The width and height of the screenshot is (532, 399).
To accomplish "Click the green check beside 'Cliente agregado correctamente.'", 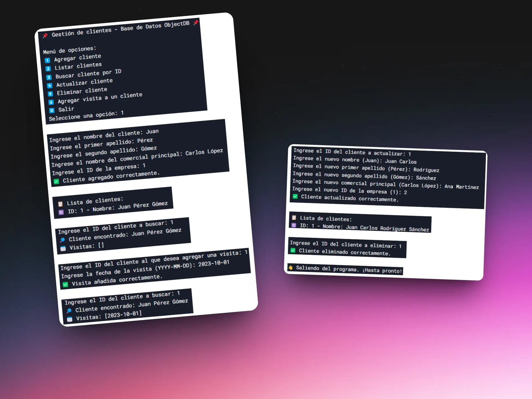I will point(57,181).
